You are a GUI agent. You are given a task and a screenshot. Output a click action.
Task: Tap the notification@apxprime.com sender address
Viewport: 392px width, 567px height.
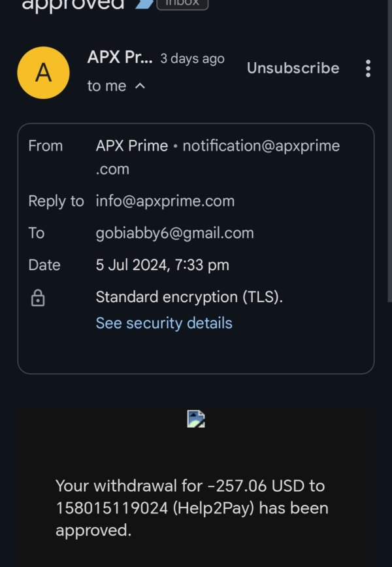click(261, 146)
